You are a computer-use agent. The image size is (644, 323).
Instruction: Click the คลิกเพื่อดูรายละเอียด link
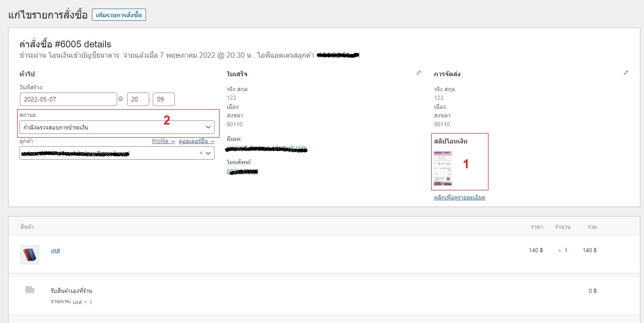click(x=459, y=198)
